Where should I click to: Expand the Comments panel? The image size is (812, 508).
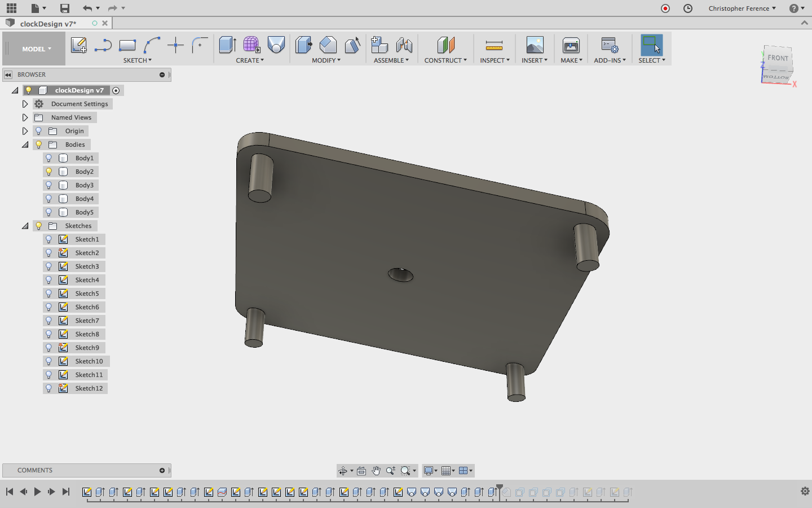(x=162, y=470)
